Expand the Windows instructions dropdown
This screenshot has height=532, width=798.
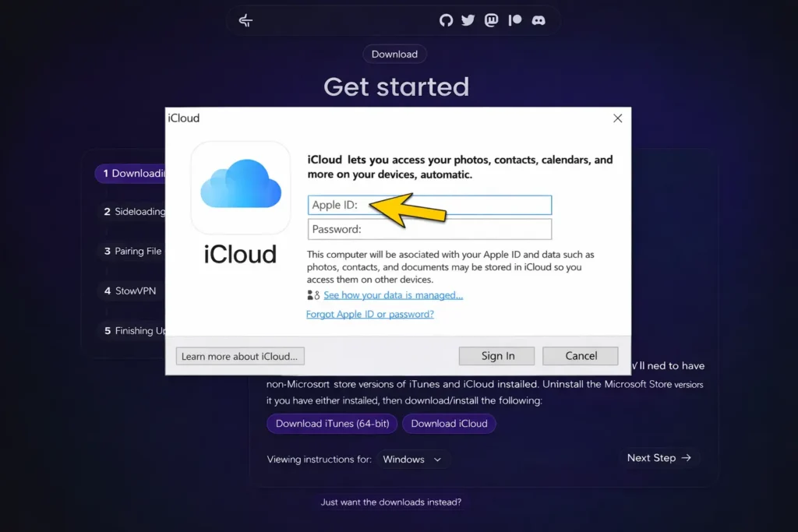coord(412,460)
